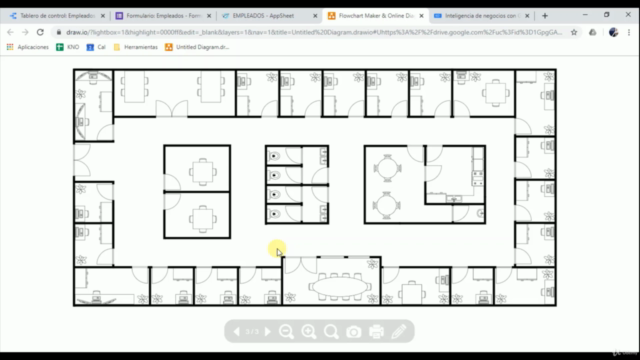Screen dimensions: 640x360
Task: Click the bottom round dining table
Action: tap(387, 205)
